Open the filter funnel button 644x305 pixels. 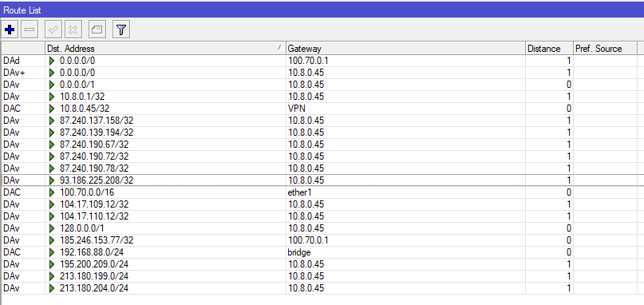(x=121, y=30)
